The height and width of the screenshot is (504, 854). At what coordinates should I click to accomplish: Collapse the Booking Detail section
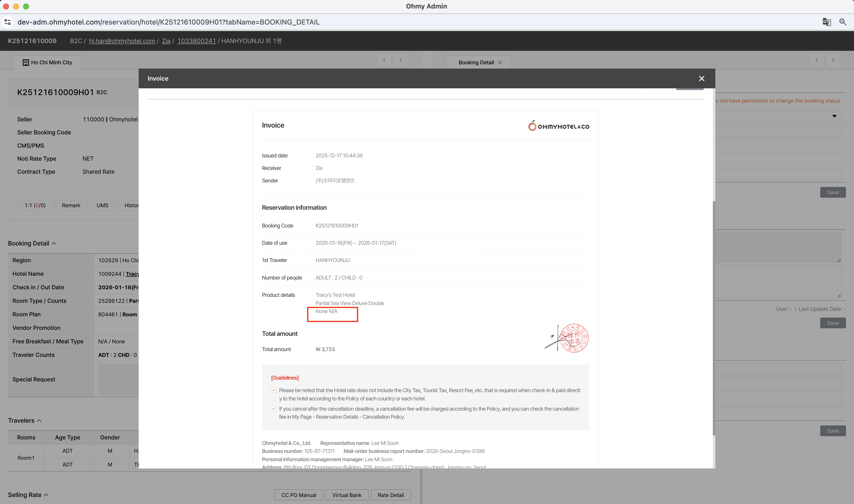54,243
